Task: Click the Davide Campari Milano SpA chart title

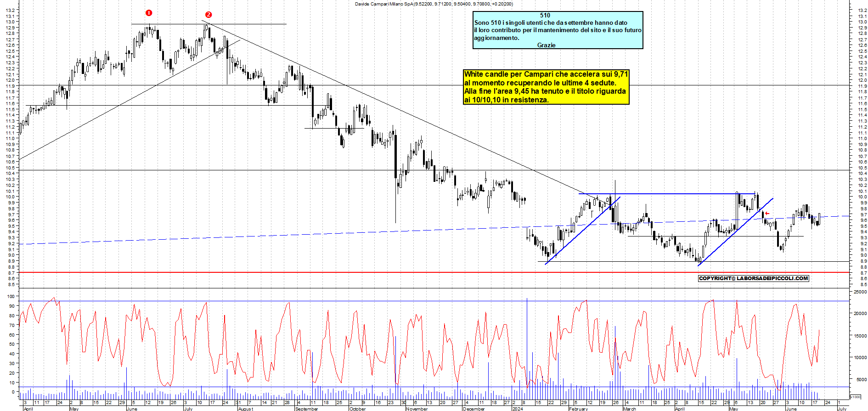Action: (x=434, y=4)
